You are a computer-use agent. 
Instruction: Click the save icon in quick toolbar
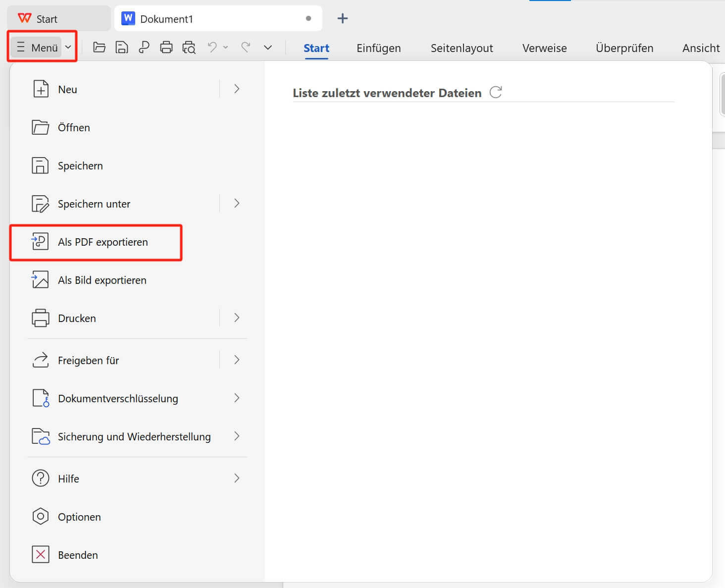[x=121, y=48]
